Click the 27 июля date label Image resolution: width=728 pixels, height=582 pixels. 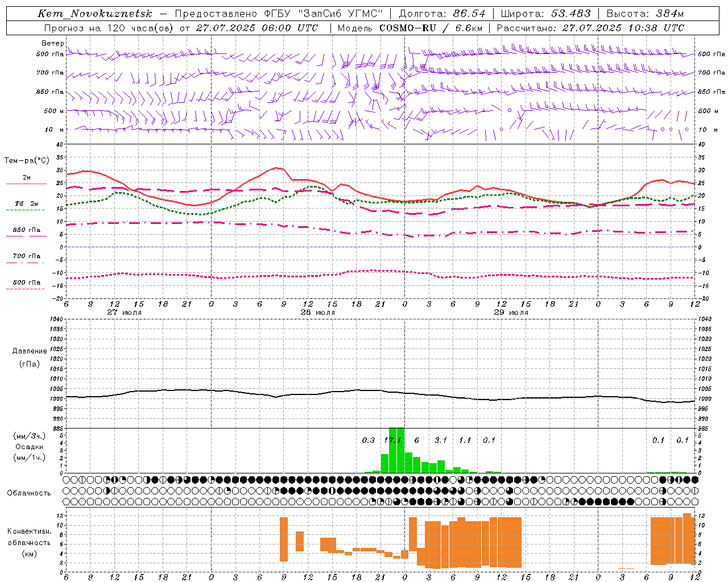[125, 313]
